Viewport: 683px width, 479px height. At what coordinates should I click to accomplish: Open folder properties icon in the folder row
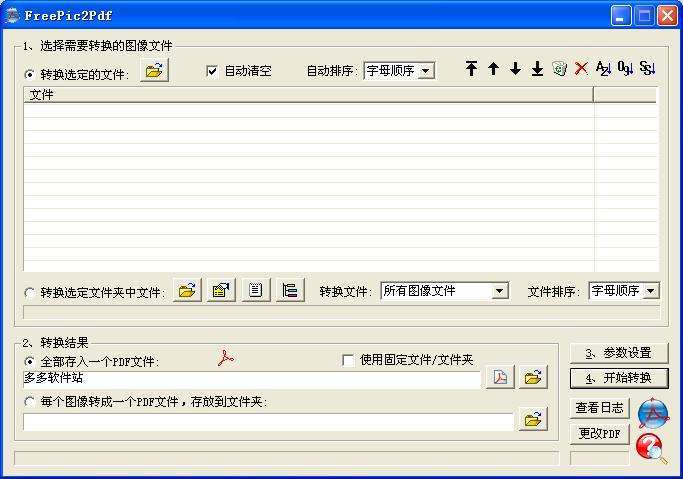pyautogui.click(x=221, y=290)
